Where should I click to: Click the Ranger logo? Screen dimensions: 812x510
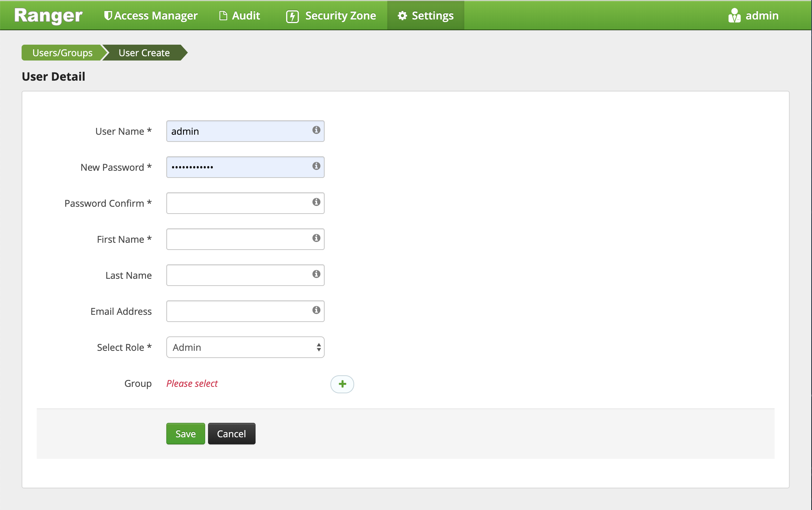click(x=49, y=16)
